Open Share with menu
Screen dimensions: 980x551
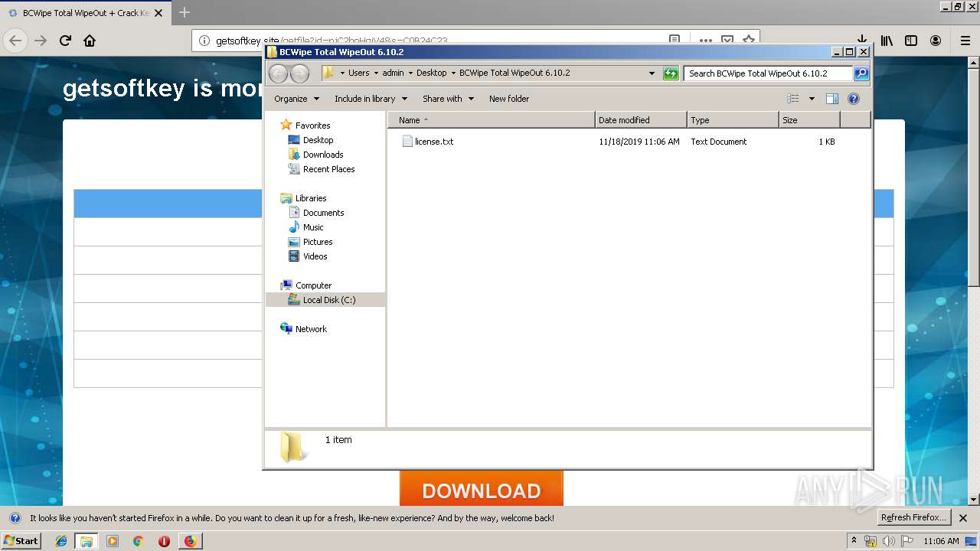click(448, 99)
